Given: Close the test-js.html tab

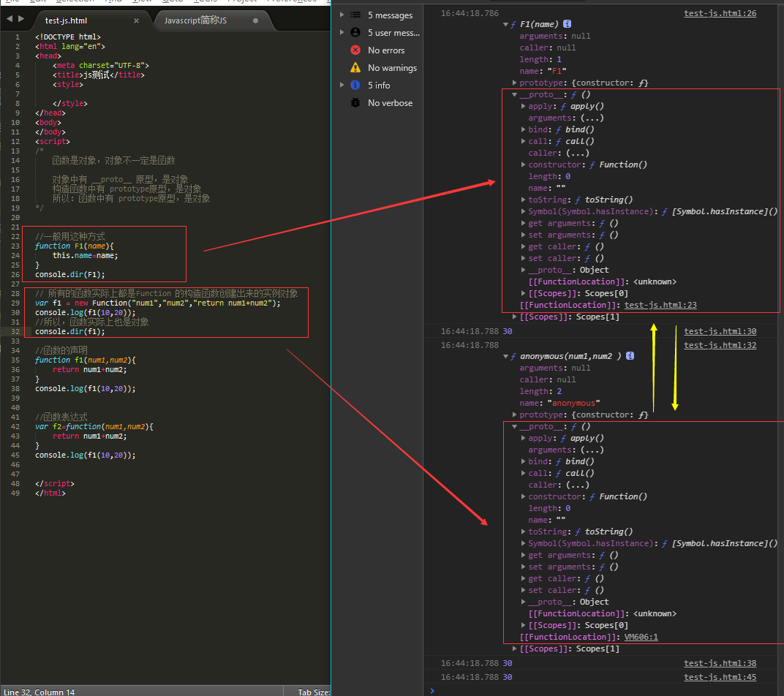Looking at the screenshot, I should pyautogui.click(x=136, y=20).
